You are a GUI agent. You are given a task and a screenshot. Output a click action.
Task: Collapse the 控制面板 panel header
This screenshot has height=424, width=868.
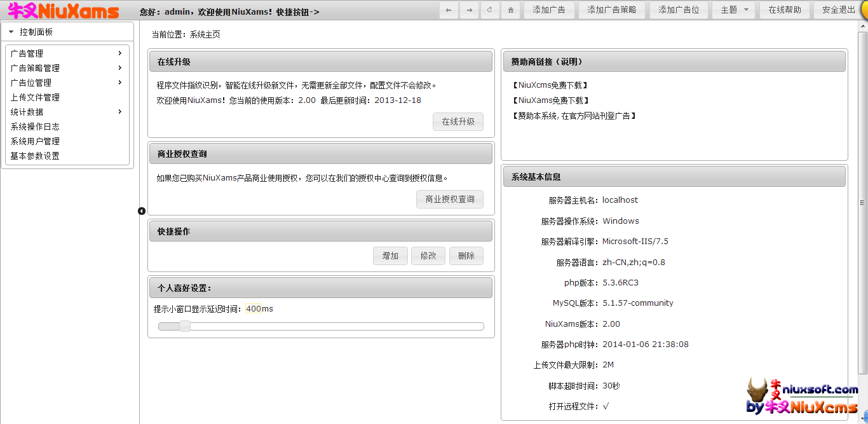(x=67, y=32)
